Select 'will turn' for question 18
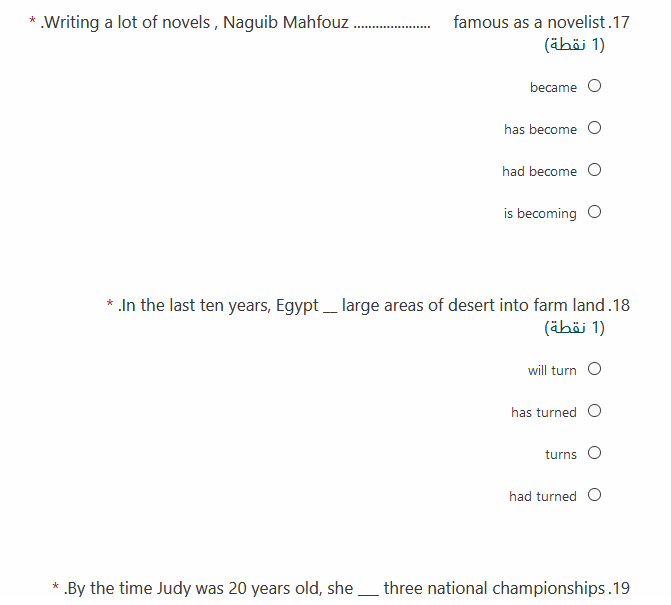Viewport: 671px width, 605px height. pos(594,369)
